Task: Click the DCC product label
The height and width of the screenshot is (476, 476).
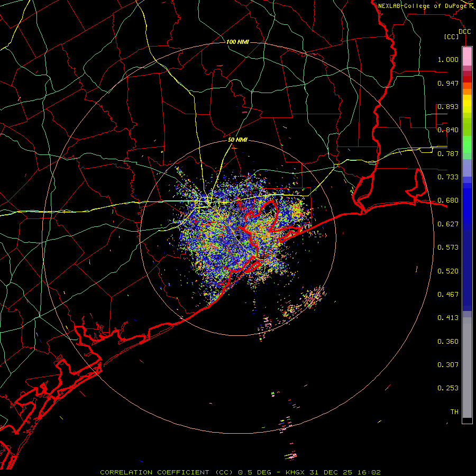Action: click(465, 32)
